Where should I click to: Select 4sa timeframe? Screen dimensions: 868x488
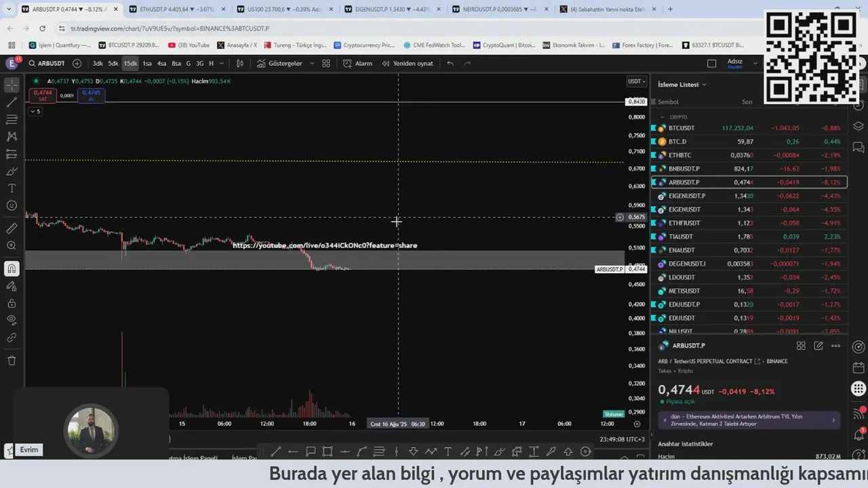tap(161, 63)
